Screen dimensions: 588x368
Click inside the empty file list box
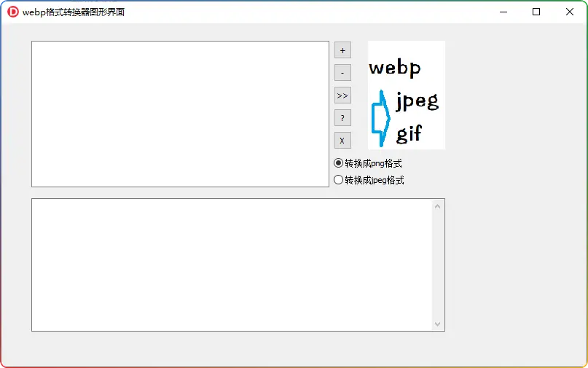click(180, 114)
